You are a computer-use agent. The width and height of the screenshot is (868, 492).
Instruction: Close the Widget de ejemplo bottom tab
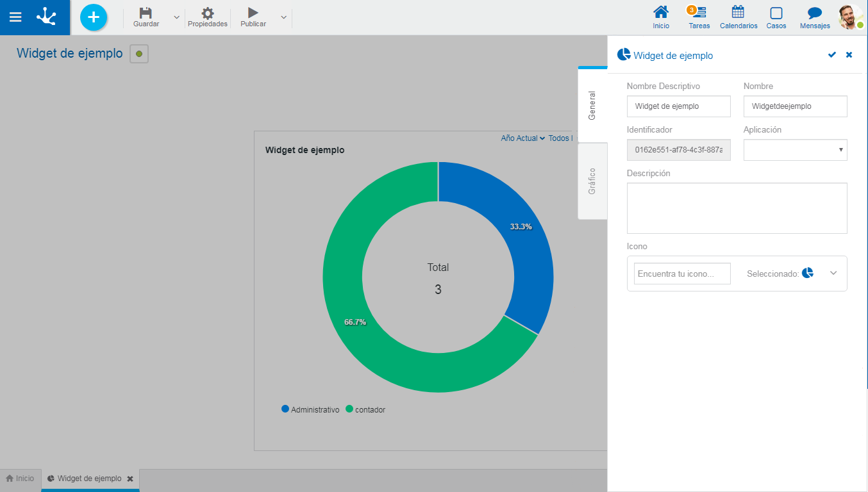[x=130, y=479]
